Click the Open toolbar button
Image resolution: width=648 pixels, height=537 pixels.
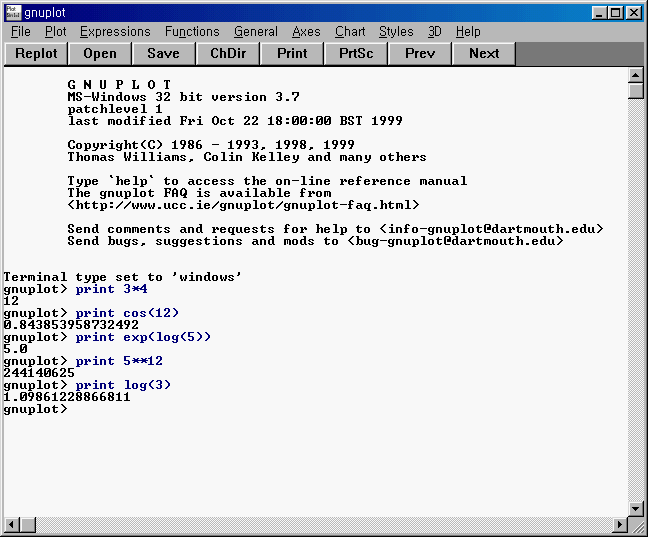point(100,54)
